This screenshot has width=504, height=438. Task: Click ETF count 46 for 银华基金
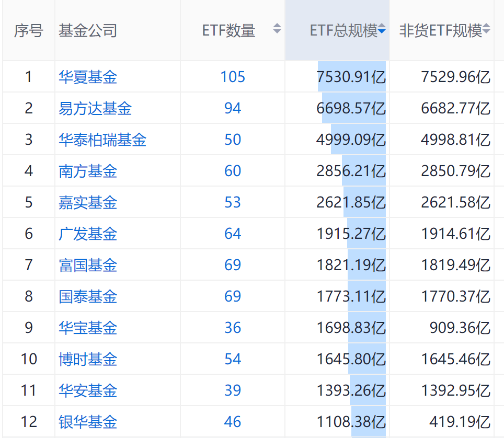click(233, 422)
